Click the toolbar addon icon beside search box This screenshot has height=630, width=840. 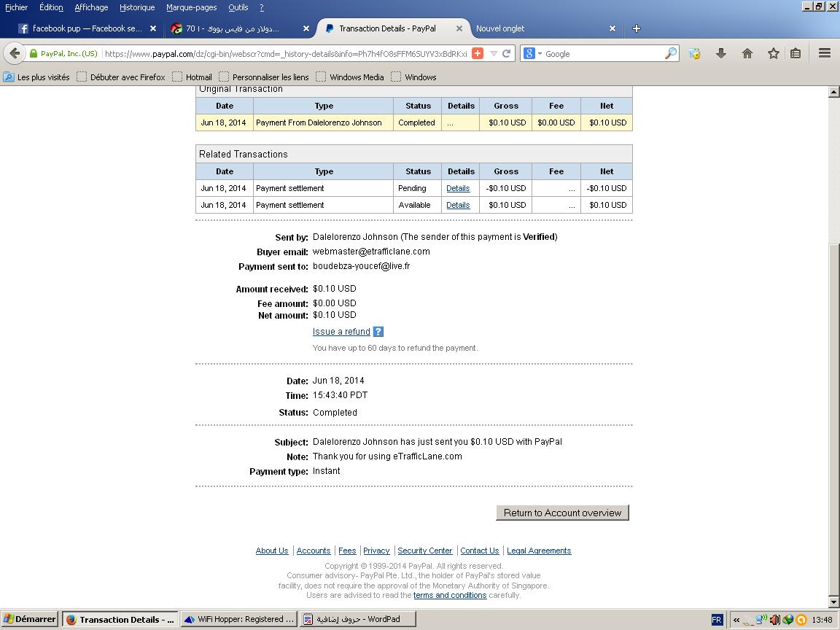695,53
